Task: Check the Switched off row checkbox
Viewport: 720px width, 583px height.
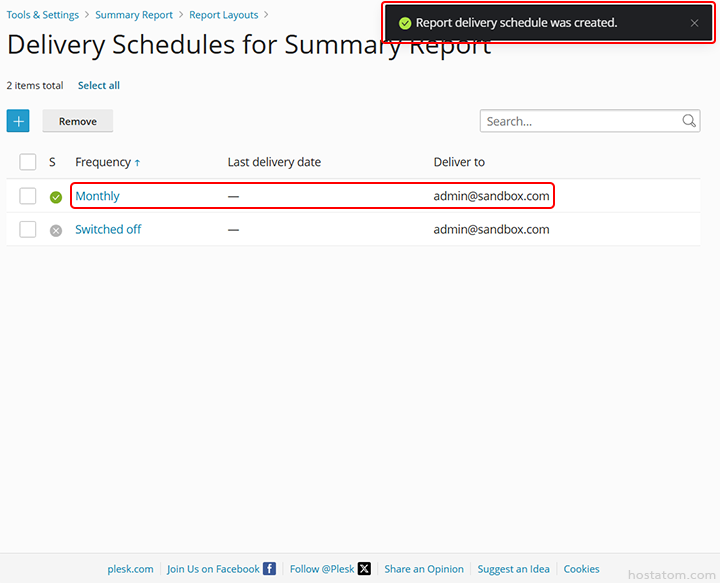Action: click(x=28, y=229)
